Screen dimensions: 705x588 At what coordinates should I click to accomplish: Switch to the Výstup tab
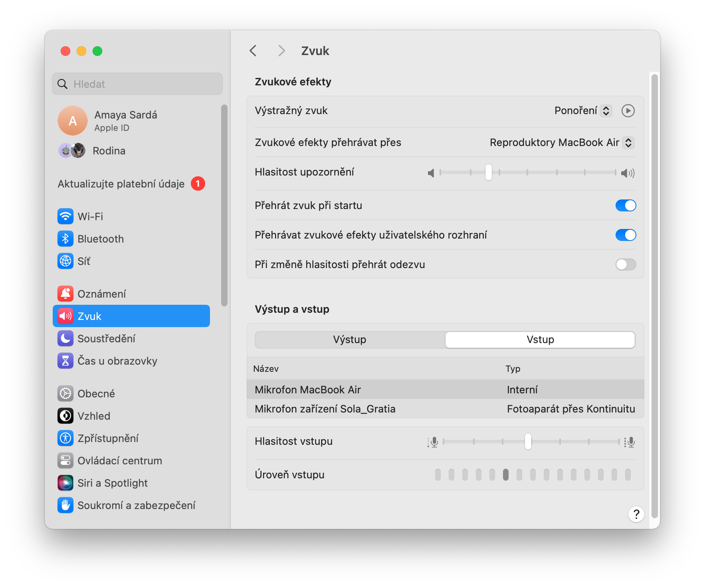pyautogui.click(x=350, y=339)
